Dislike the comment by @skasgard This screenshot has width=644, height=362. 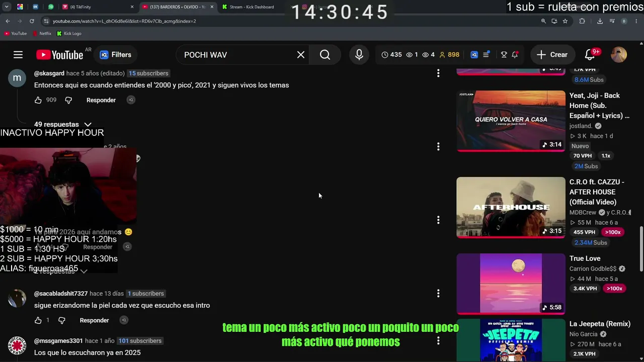pos(68,100)
